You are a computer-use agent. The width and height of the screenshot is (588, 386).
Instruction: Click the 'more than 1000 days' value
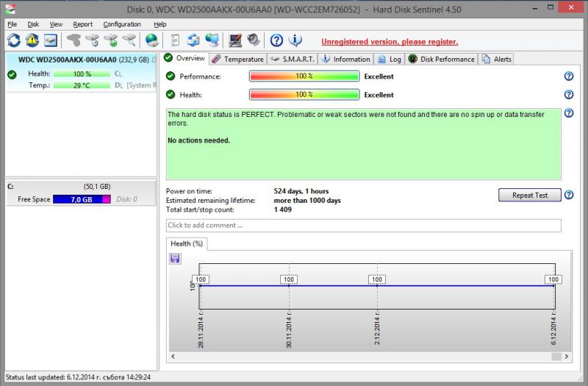[x=307, y=200]
